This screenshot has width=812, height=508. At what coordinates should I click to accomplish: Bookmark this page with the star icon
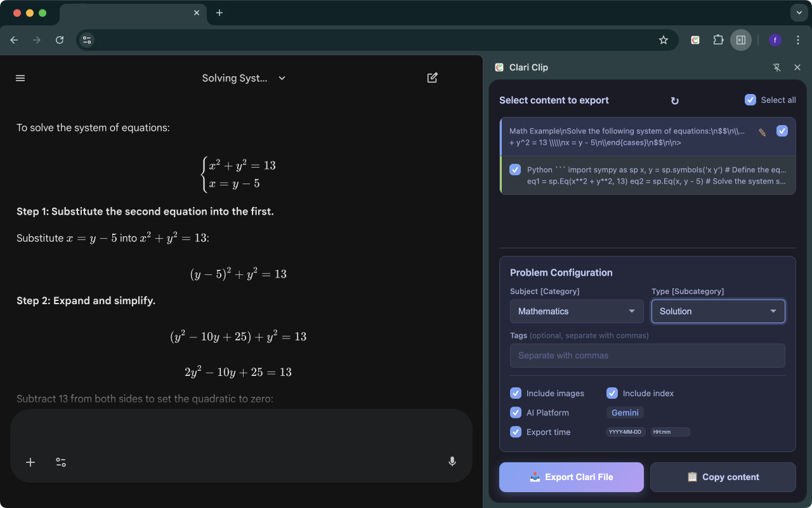coord(664,40)
